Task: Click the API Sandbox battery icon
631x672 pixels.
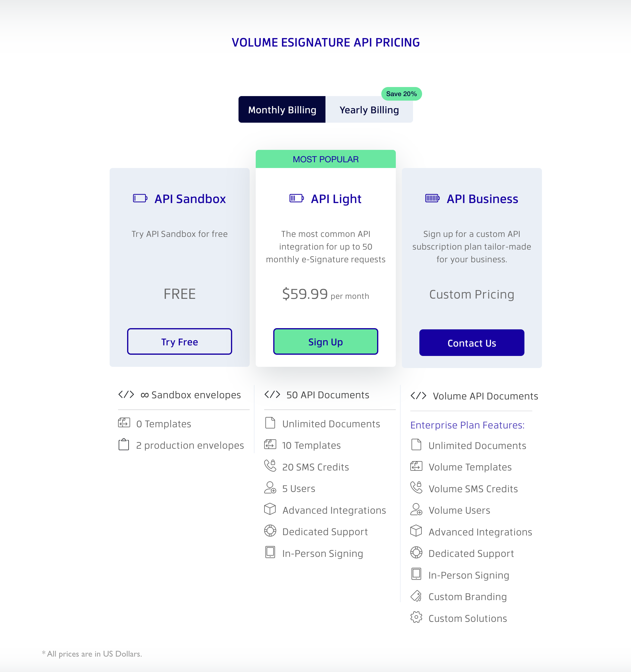Action: click(x=140, y=198)
